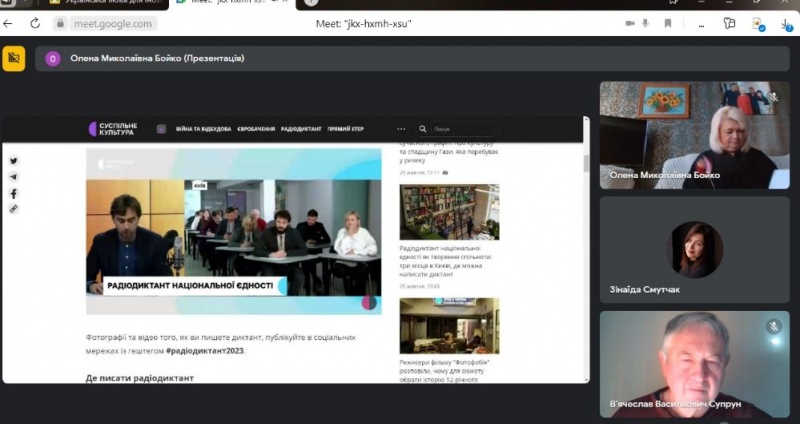The height and width of the screenshot is (424, 800).
Task: Click the camera indicator in the address bar
Action: (x=628, y=23)
